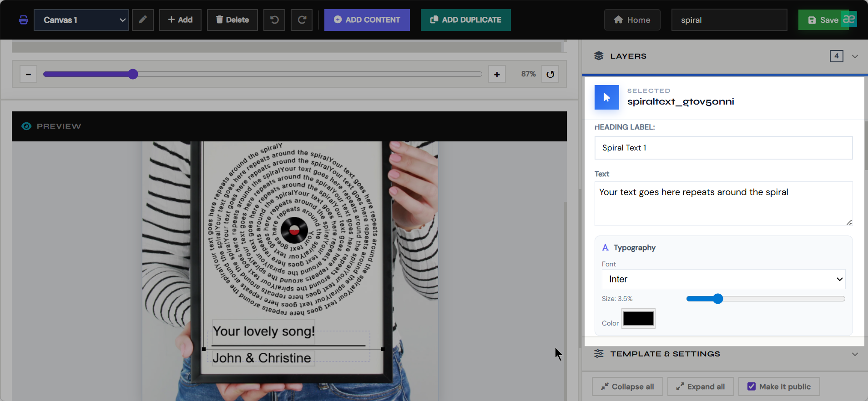
Task: Go to the Home page
Action: [632, 20]
